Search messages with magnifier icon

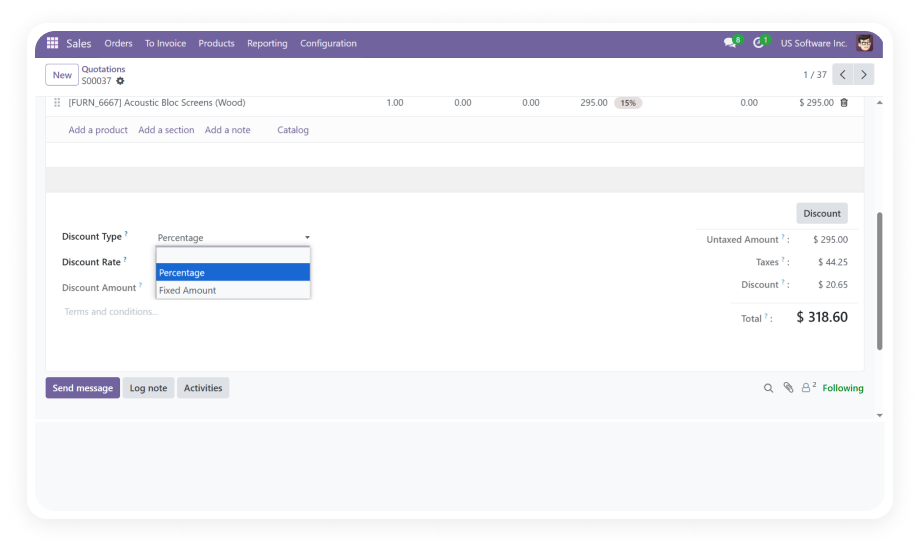768,388
